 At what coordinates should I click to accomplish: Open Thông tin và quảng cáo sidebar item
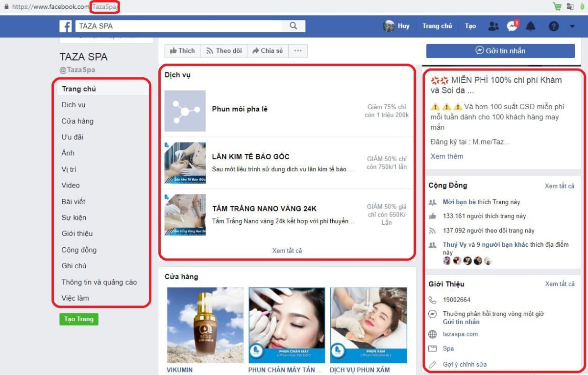[99, 282]
